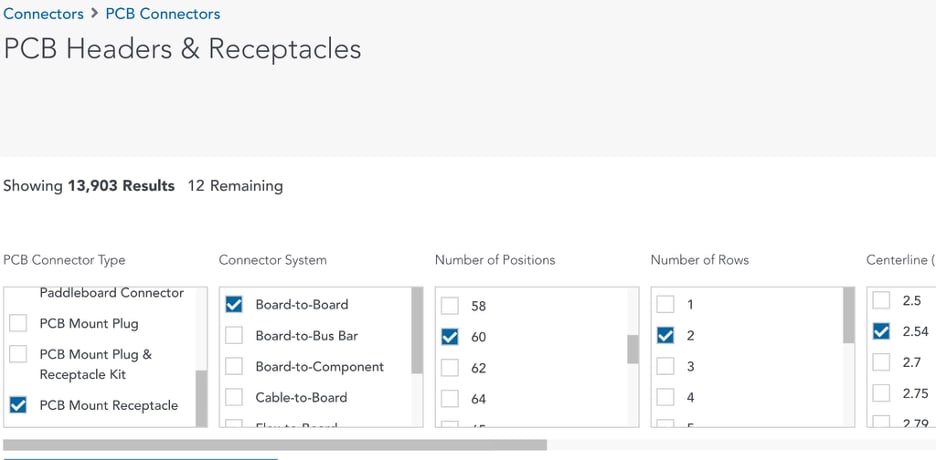Check the PCB Mount Plug checkbox

(x=18, y=323)
